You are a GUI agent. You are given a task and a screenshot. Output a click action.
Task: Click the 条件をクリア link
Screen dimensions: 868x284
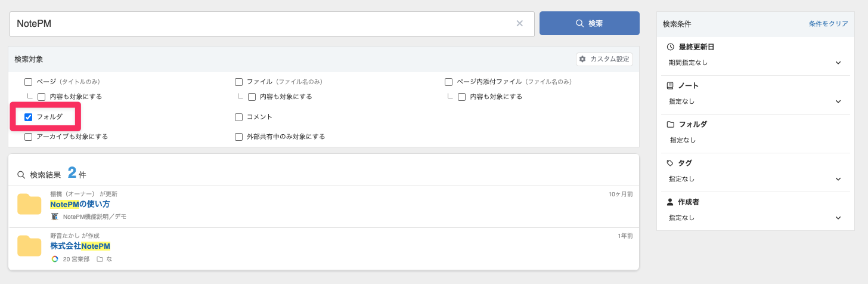pyautogui.click(x=829, y=24)
